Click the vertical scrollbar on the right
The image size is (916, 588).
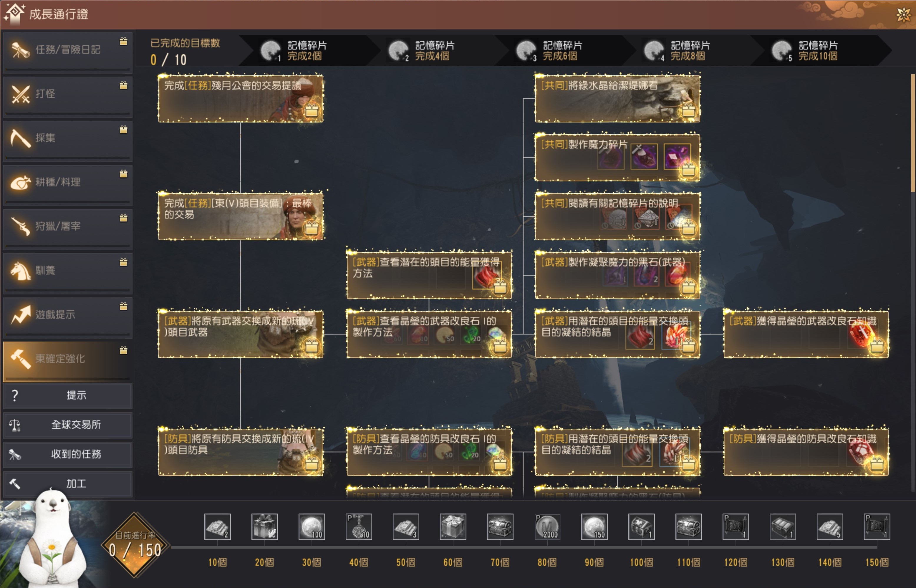click(x=912, y=134)
